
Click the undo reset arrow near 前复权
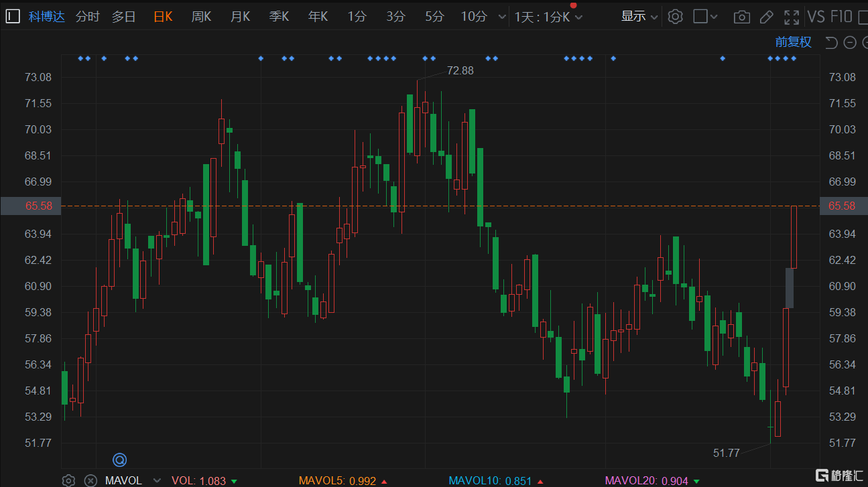click(831, 43)
